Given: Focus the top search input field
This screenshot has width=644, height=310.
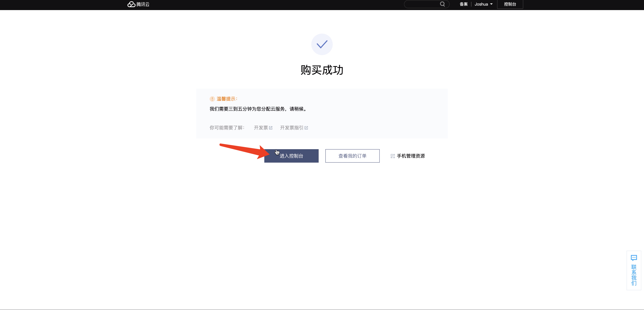Looking at the screenshot, I should point(422,4).
